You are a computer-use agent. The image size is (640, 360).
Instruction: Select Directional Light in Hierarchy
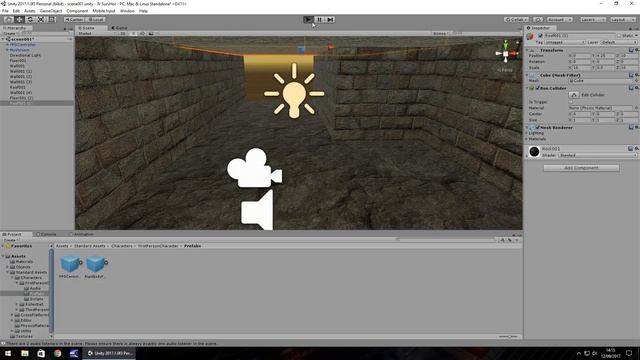click(25, 55)
